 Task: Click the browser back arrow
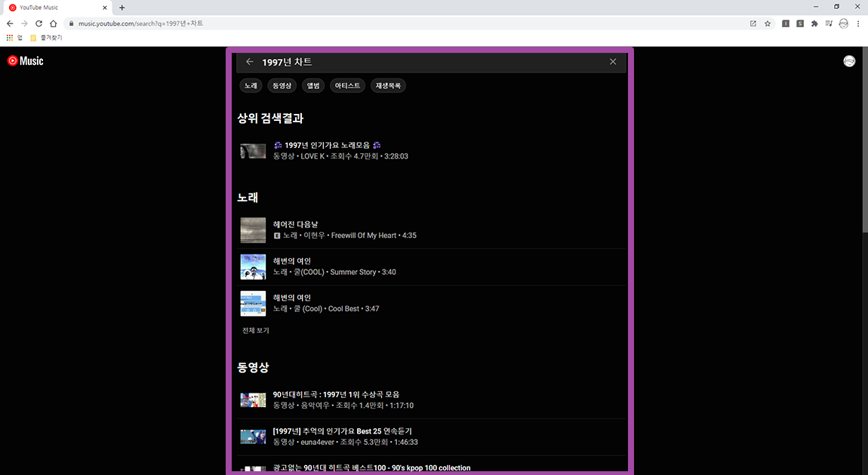point(9,23)
